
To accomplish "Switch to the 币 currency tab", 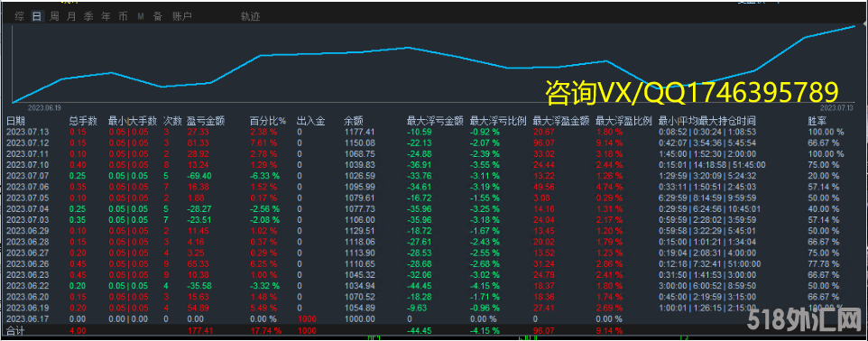I will [x=123, y=16].
